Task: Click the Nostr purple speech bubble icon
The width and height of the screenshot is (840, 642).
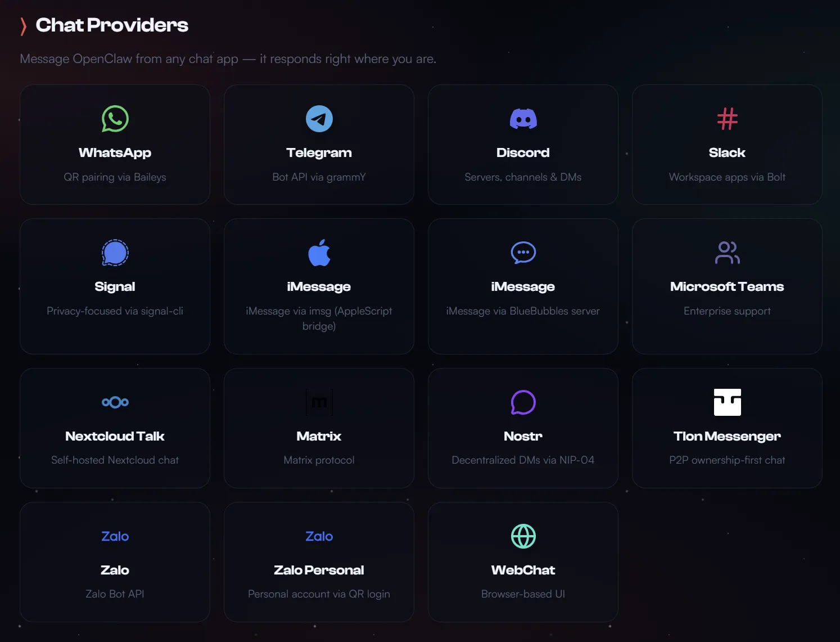Action: coord(523,402)
